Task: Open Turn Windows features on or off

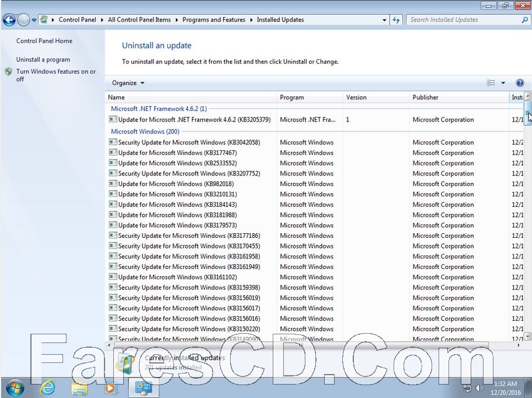Action: click(x=56, y=75)
